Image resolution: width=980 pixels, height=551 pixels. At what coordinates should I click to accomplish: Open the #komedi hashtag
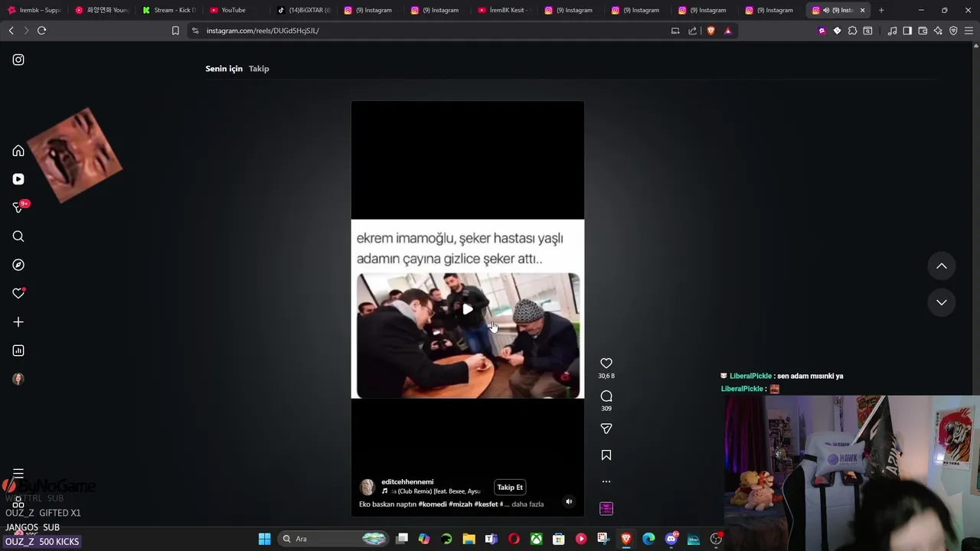433,504
